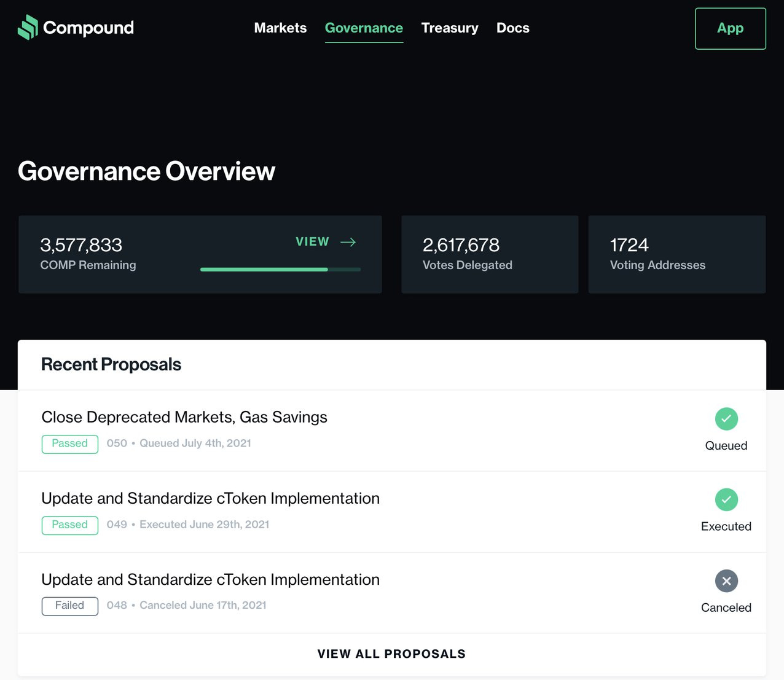Click the Compound wordmark text
The width and height of the screenshot is (784, 680).
click(x=88, y=28)
